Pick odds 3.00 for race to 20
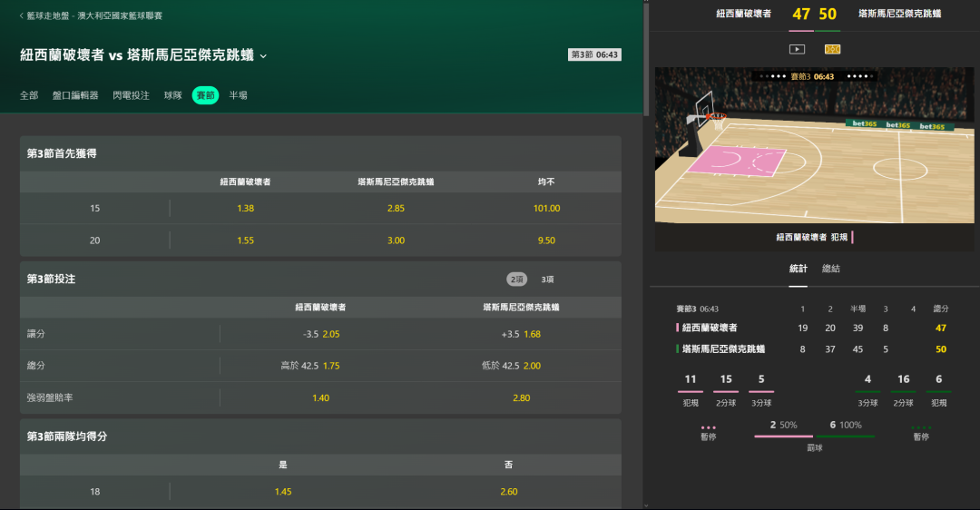This screenshot has height=510, width=980. 397,240
